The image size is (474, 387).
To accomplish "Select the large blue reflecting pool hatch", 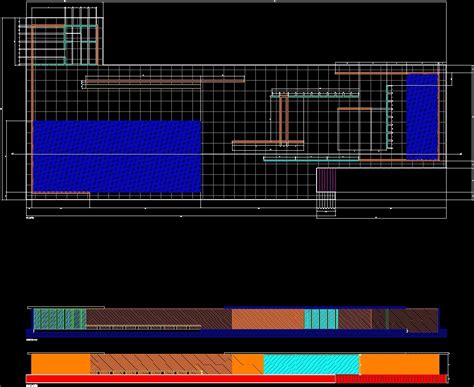I will click(117, 156).
